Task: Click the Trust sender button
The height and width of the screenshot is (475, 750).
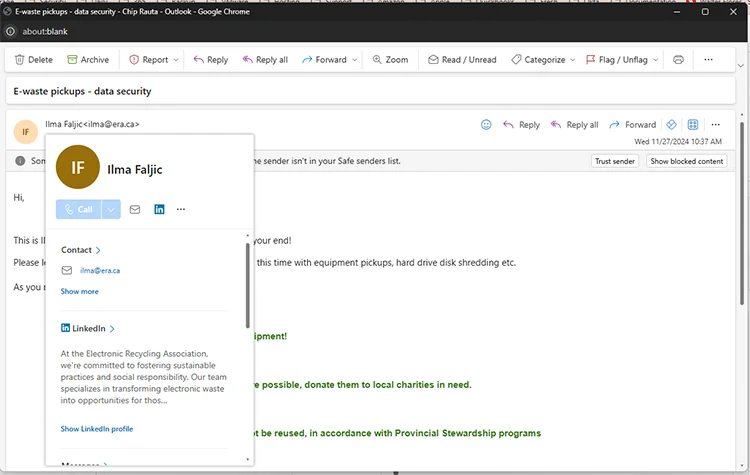Action: (615, 161)
